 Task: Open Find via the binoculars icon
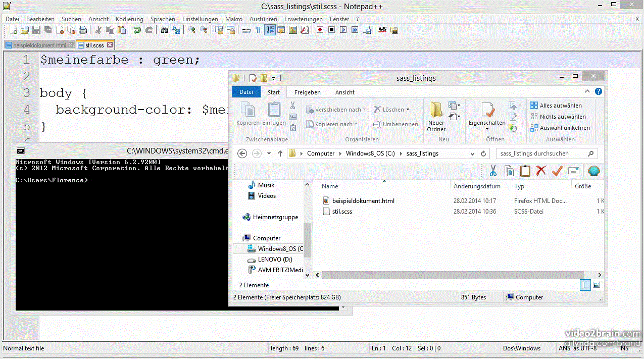[165, 30]
